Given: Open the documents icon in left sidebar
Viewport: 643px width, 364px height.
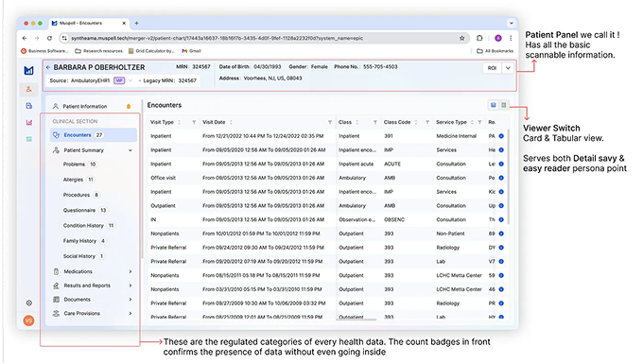Looking at the screenshot, I should tap(28, 106).
